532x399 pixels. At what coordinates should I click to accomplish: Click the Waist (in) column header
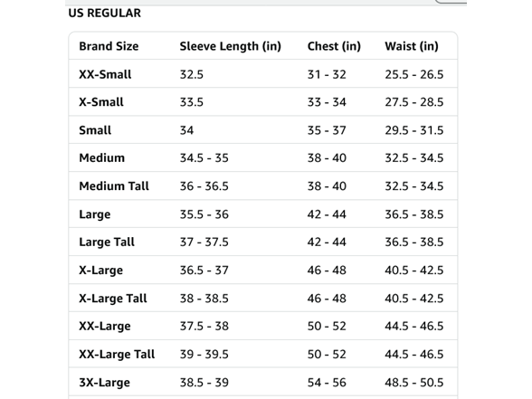(x=412, y=46)
